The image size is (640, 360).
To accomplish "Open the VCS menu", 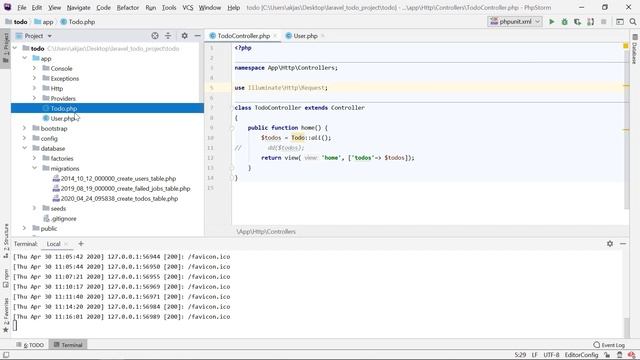I will [x=188, y=7].
